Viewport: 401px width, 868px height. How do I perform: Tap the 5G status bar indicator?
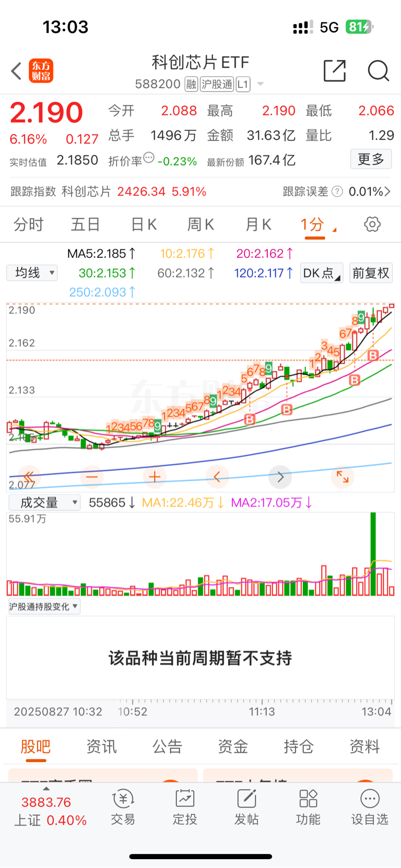pyautogui.click(x=329, y=27)
